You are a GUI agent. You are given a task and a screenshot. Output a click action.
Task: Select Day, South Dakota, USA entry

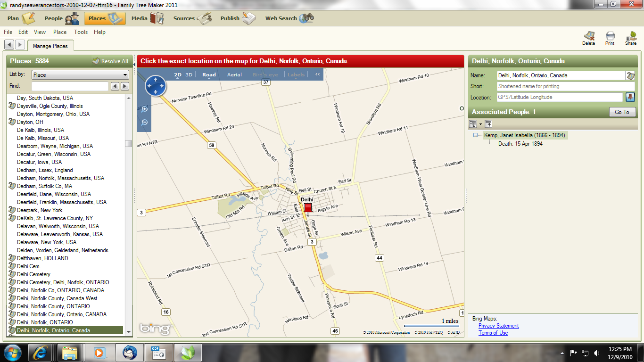click(45, 98)
